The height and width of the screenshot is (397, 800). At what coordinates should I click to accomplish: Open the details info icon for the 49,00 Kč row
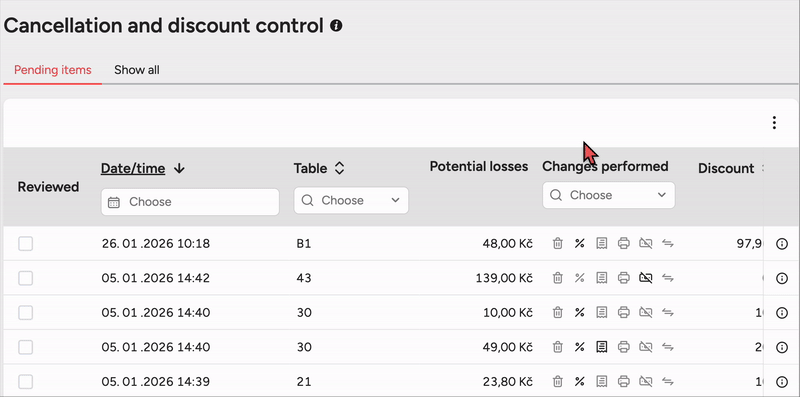click(x=782, y=347)
